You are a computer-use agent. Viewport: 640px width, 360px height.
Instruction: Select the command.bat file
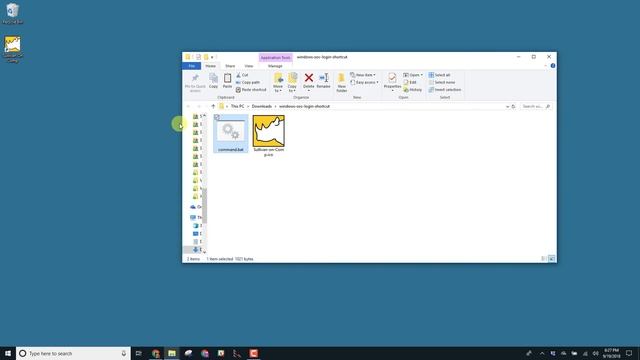pyautogui.click(x=231, y=134)
